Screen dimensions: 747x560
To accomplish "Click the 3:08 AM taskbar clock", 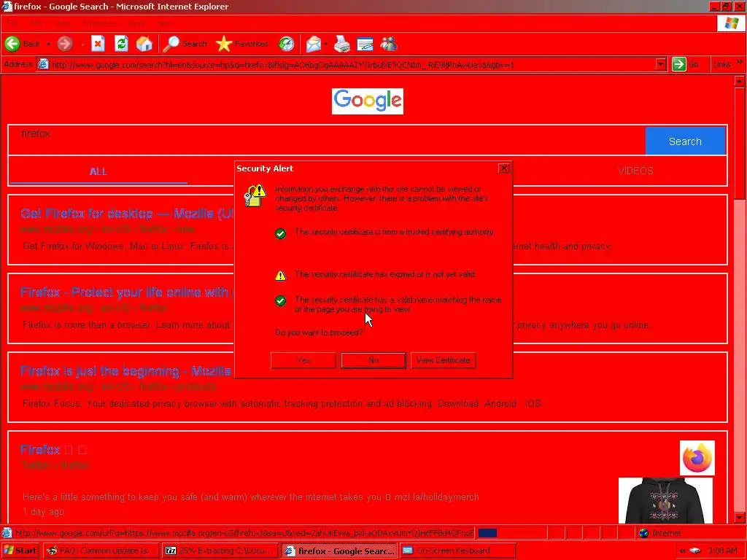I will 722,551.
